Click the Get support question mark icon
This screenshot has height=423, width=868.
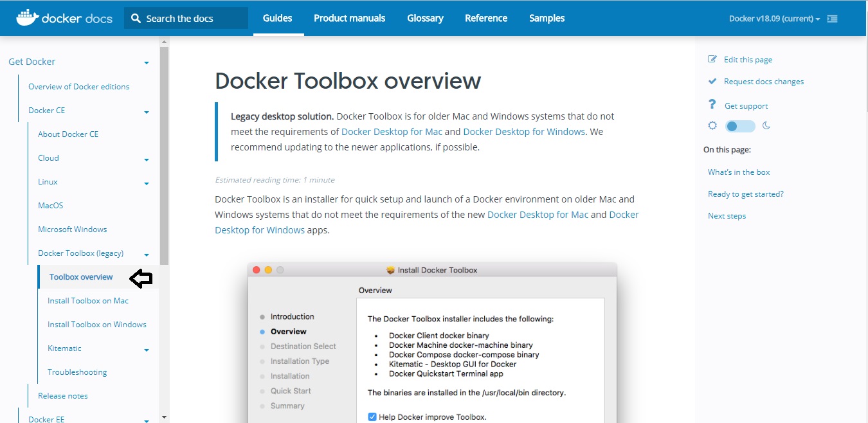pyautogui.click(x=712, y=105)
